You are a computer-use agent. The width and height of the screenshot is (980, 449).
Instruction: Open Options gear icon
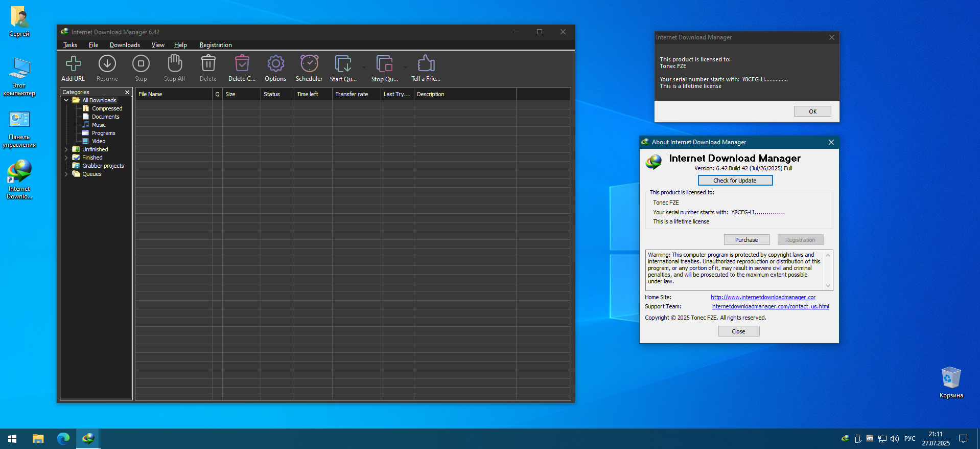coord(275,64)
